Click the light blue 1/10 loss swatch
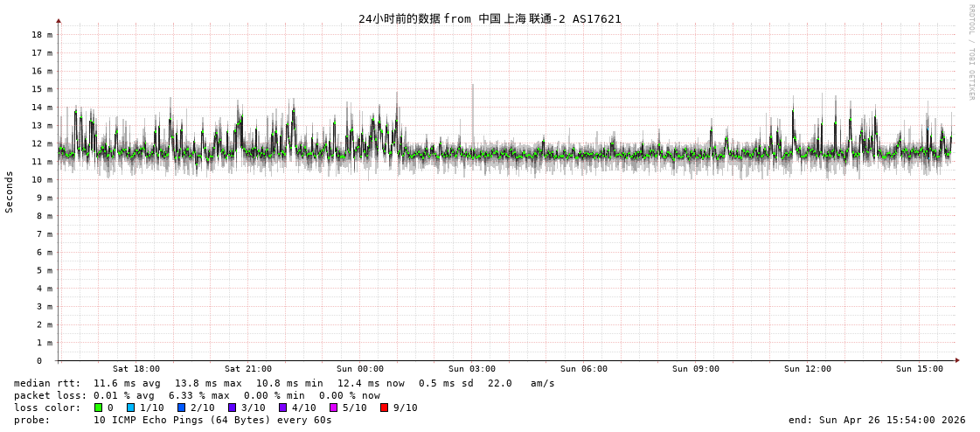980x432 pixels. [130, 408]
